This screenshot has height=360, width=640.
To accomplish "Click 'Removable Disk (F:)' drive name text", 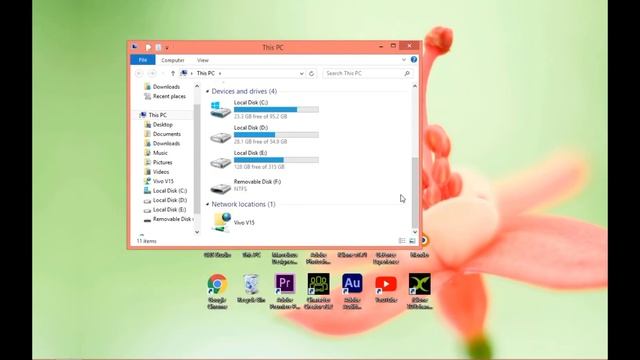I will pyautogui.click(x=258, y=182).
